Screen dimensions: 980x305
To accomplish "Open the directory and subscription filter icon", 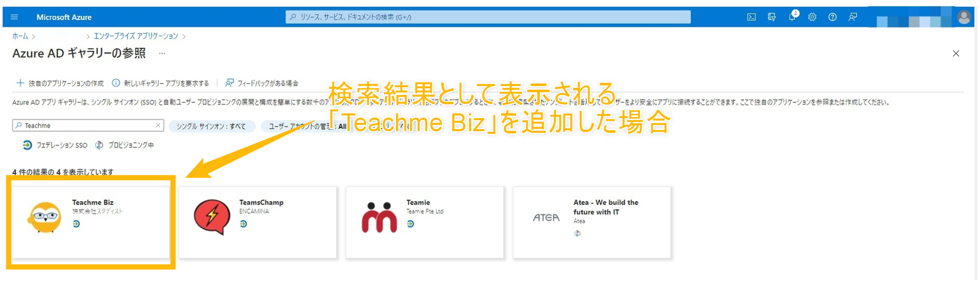I will point(772,17).
